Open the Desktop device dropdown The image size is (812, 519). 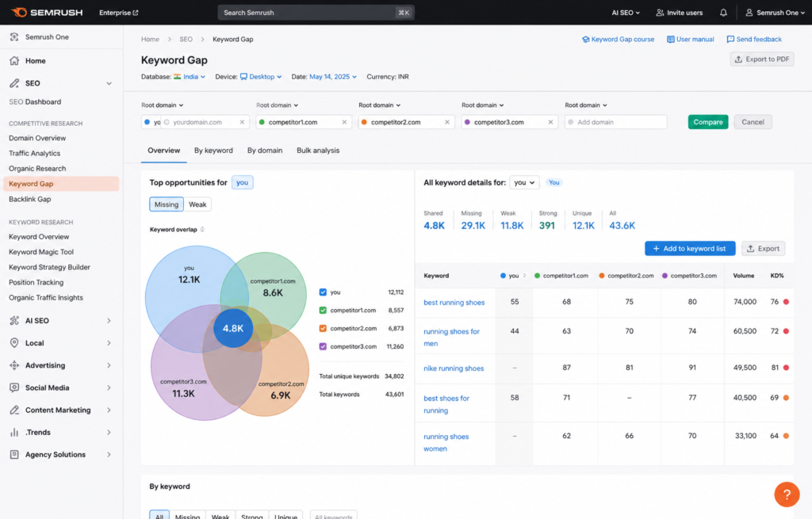pos(261,77)
